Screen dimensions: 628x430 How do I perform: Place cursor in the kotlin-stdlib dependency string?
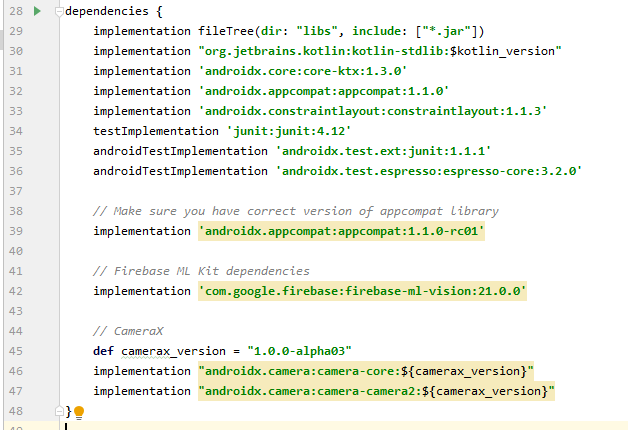coord(380,51)
